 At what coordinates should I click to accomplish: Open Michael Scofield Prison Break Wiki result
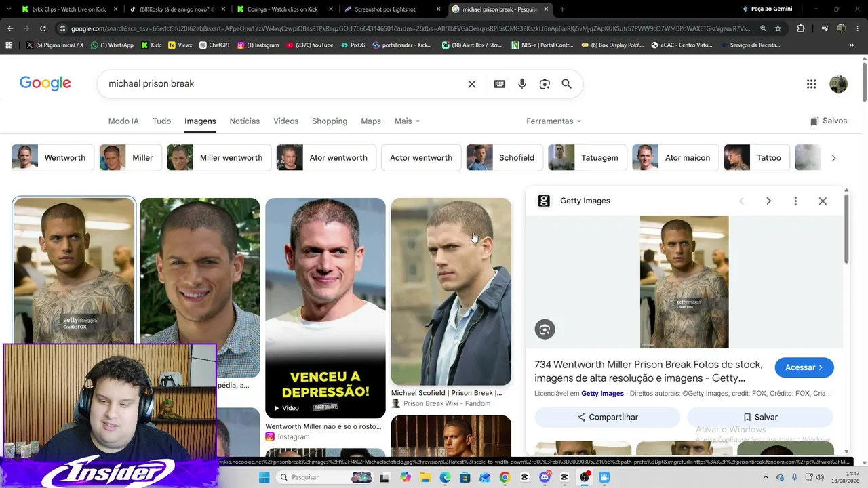point(447,393)
